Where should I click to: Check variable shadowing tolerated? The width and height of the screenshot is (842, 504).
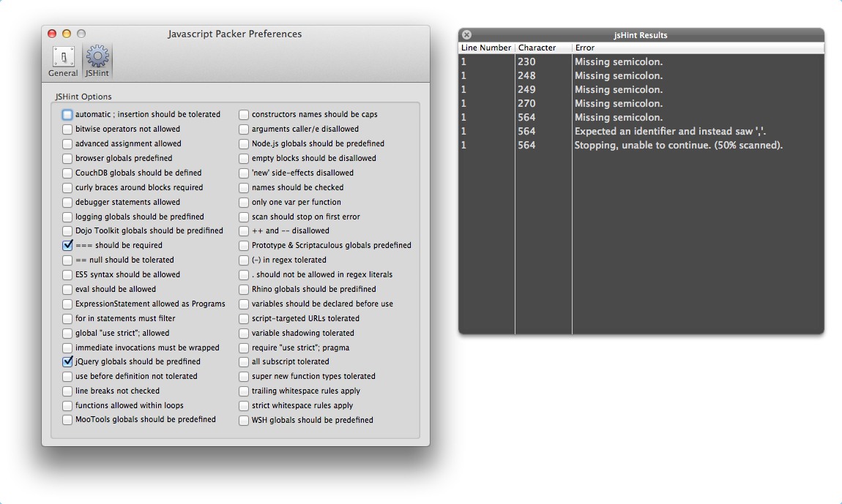point(244,334)
